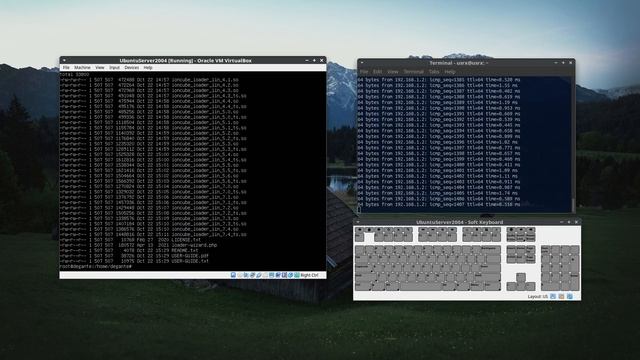Click the Right Ctrl host key label
The image size is (640, 360).
point(309,276)
